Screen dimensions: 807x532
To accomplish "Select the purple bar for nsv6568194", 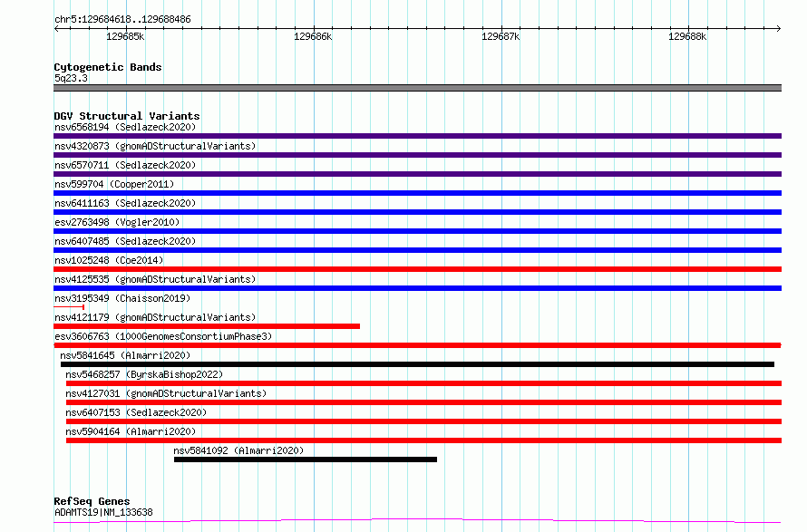I will 417,136.
